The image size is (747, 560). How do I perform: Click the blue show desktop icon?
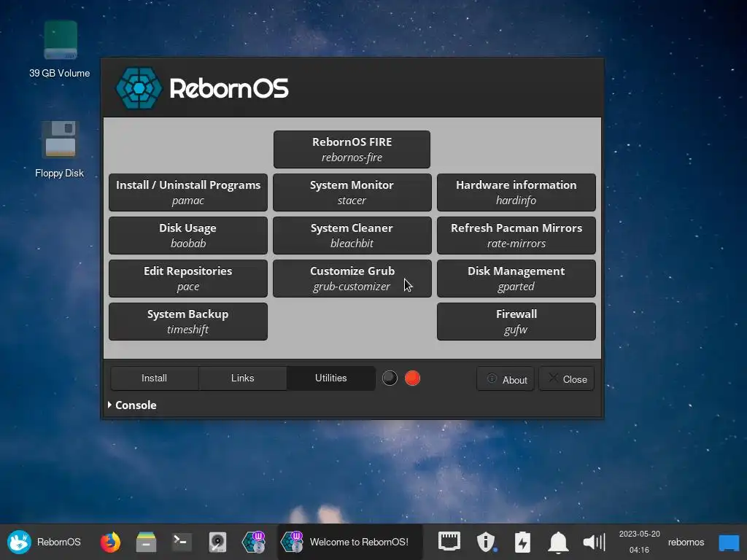click(x=729, y=542)
